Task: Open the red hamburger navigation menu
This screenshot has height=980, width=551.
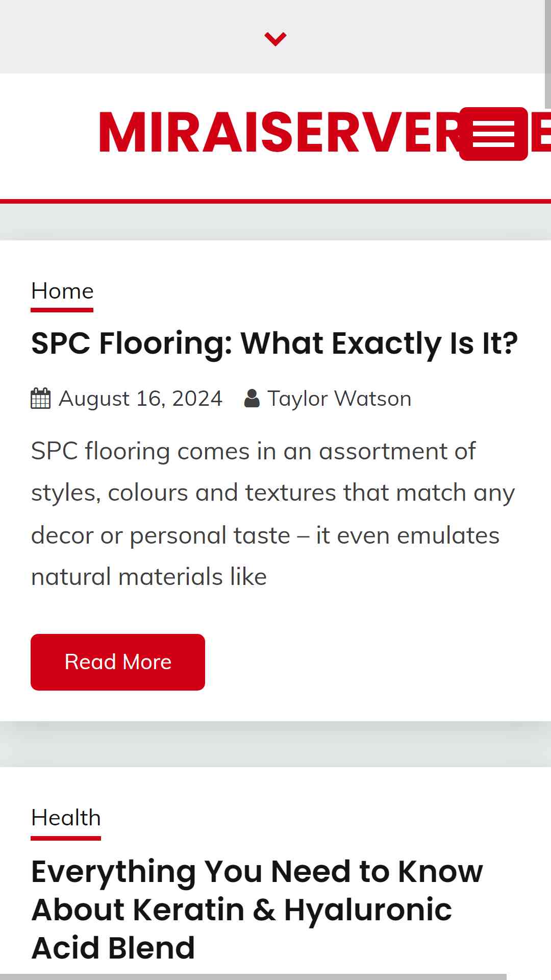Action: click(493, 134)
